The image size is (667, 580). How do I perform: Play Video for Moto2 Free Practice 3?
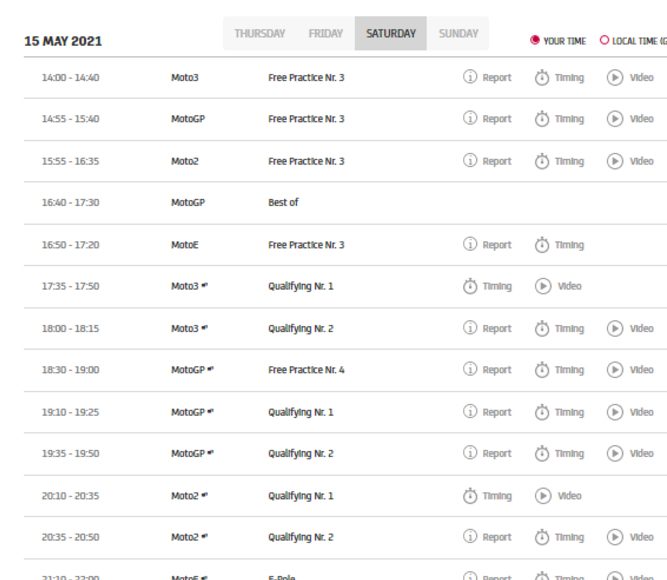pos(631,161)
